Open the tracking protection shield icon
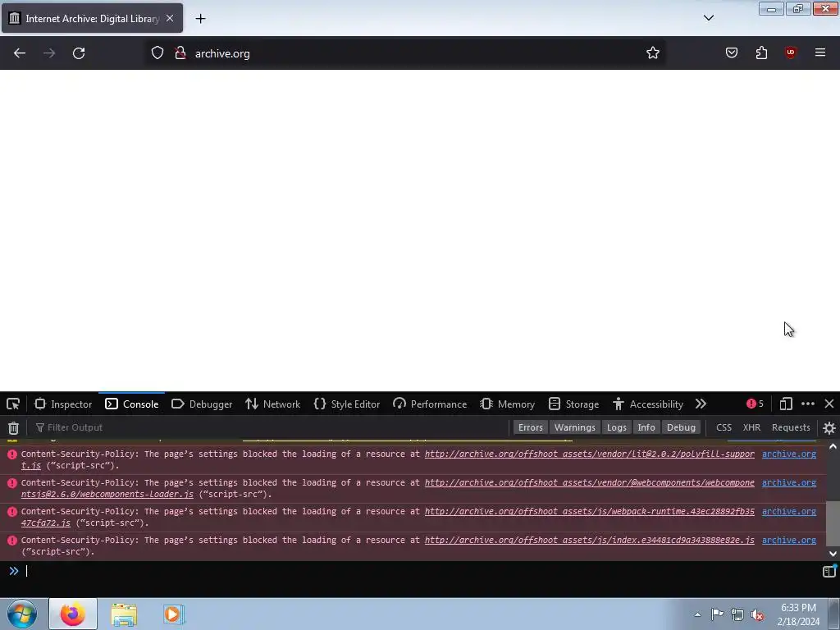 (x=157, y=53)
